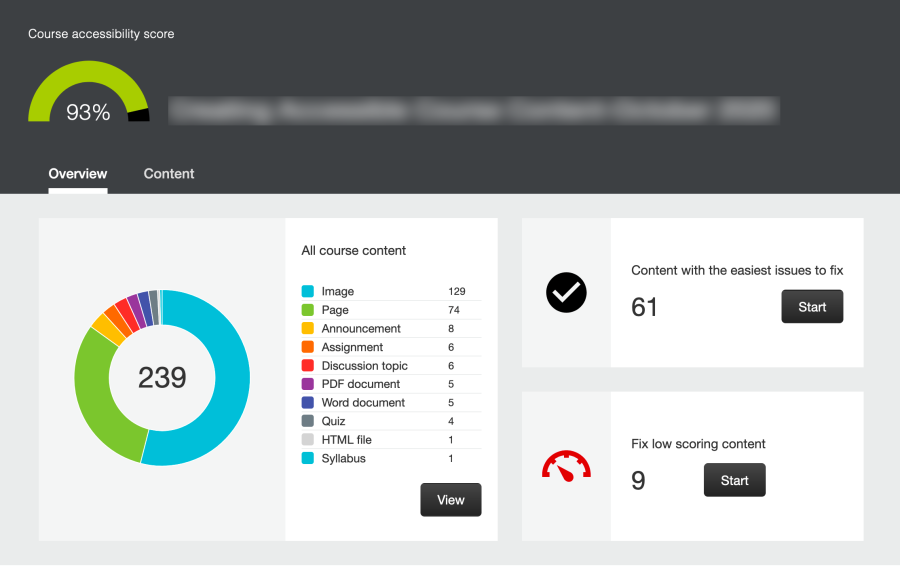Click the large cyan Image donut segment
Viewport: 900px width, 568px height.
(x=232, y=379)
